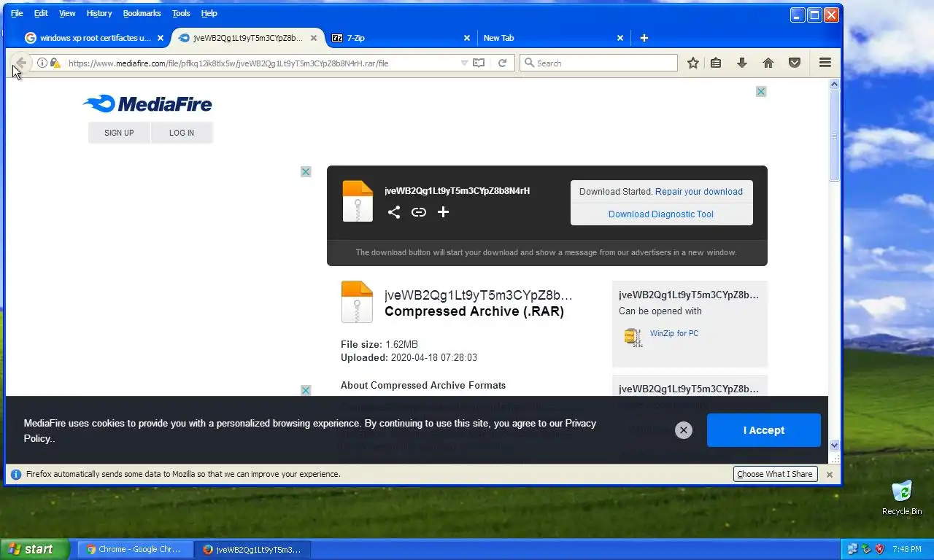The width and height of the screenshot is (934, 560).
Task: Add file to account with plus icon
Action: (443, 212)
